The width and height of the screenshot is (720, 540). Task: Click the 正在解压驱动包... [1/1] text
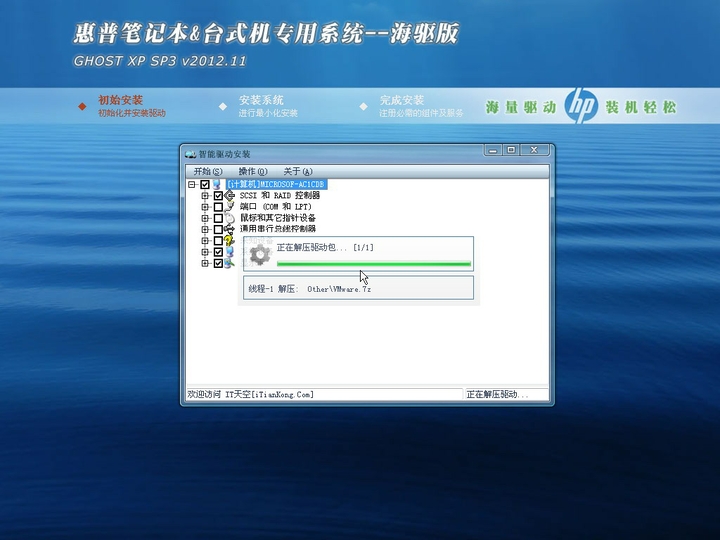325,248
